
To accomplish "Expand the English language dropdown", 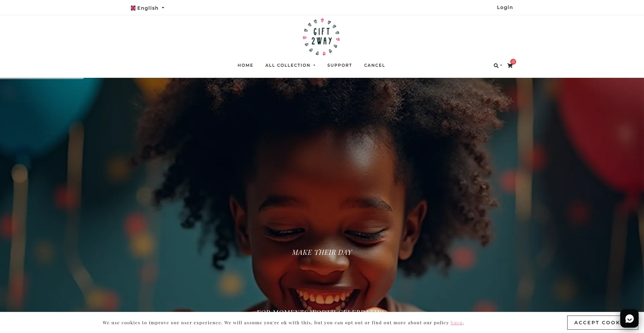I will point(148,8).
